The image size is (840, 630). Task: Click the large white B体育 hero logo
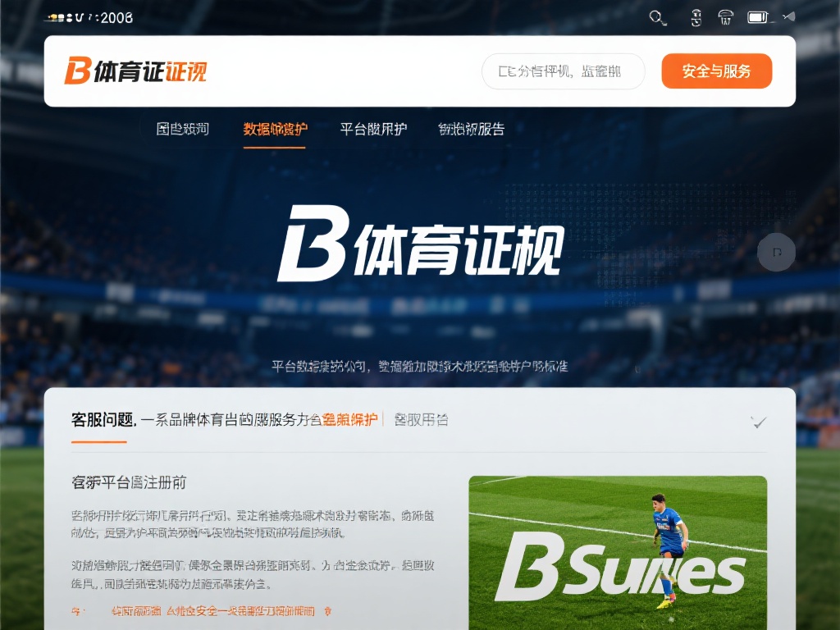point(421,244)
